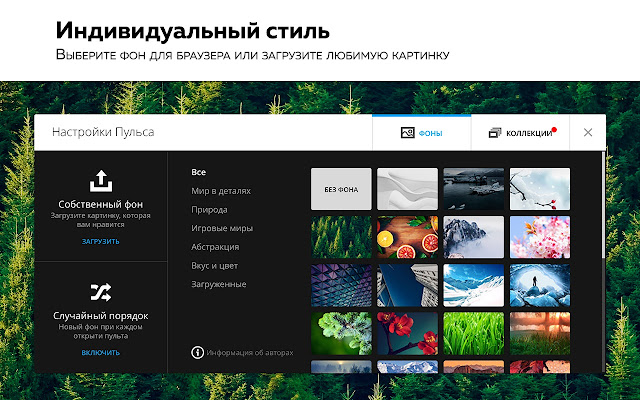The height and width of the screenshot is (400, 640).
Task: Open Информация об авторах link
Action: [x=250, y=353]
